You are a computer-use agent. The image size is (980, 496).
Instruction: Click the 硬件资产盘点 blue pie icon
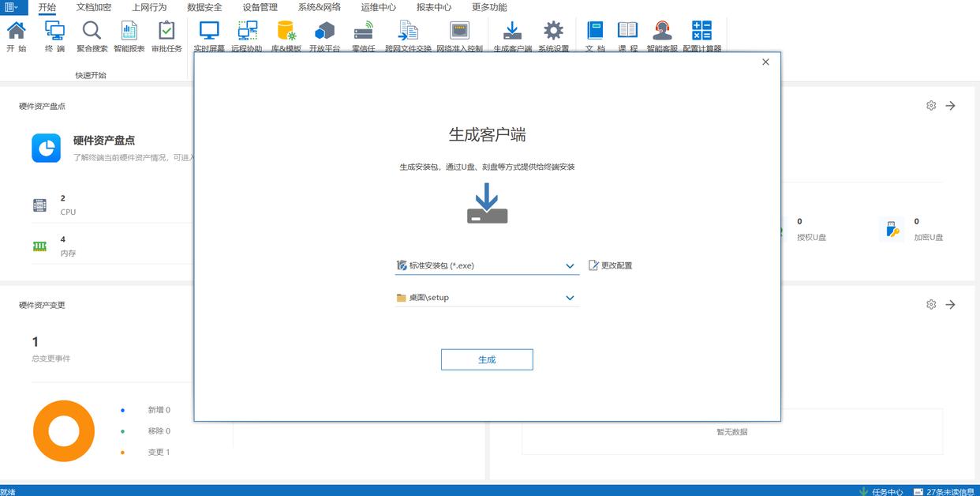(47, 148)
